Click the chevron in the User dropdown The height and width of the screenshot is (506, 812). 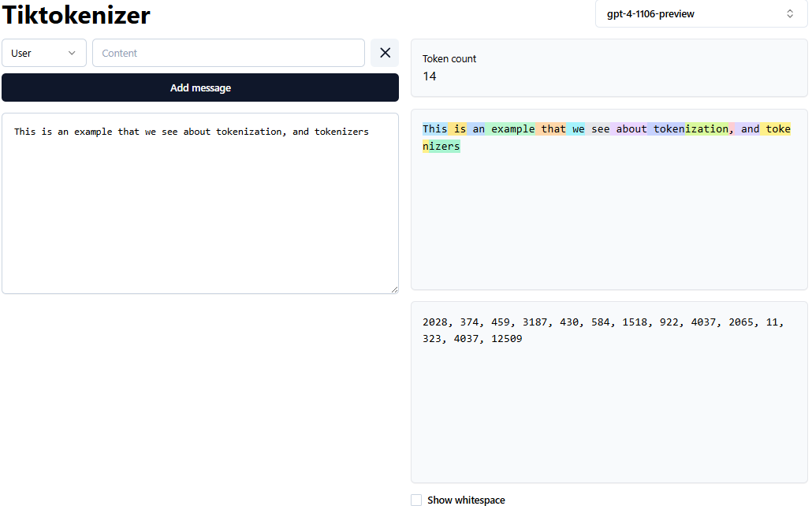point(72,53)
